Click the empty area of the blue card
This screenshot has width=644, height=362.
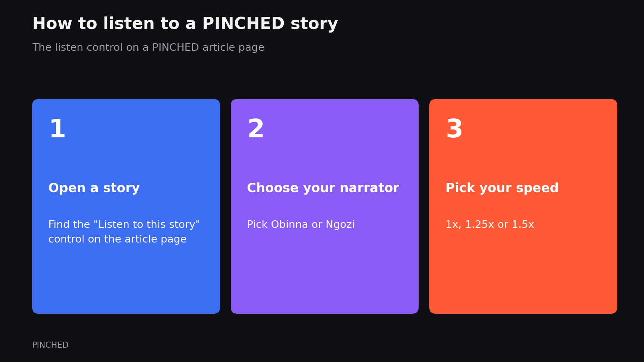126,279
